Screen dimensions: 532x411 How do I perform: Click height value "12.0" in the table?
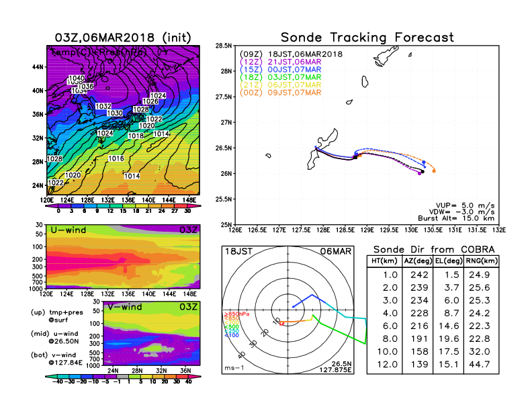(388, 365)
